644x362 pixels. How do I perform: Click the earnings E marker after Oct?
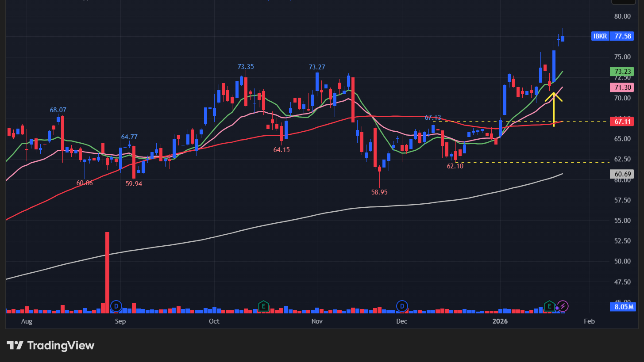[x=263, y=306]
